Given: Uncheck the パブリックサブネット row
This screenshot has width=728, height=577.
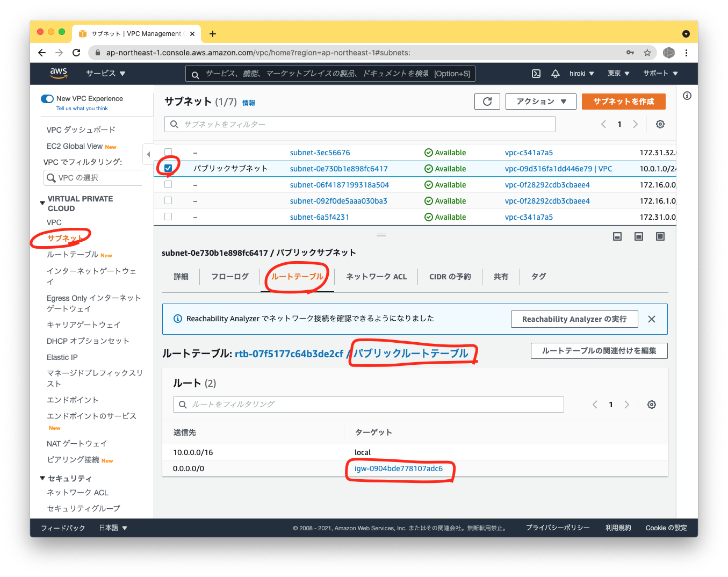Looking at the screenshot, I should coord(168,168).
